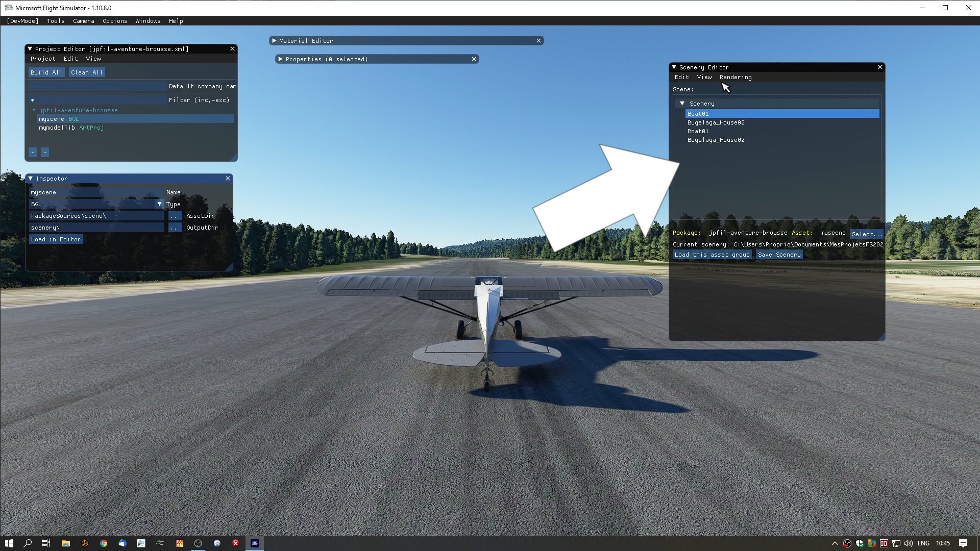Open File Explorer from the taskbar
The height and width of the screenshot is (551, 980).
66,543
